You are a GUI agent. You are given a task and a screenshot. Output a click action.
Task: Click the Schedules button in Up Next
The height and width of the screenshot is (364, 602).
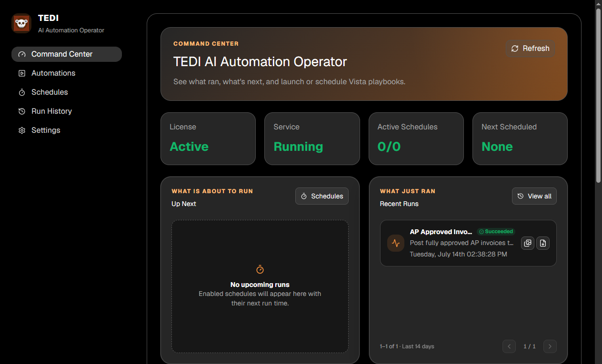click(322, 196)
